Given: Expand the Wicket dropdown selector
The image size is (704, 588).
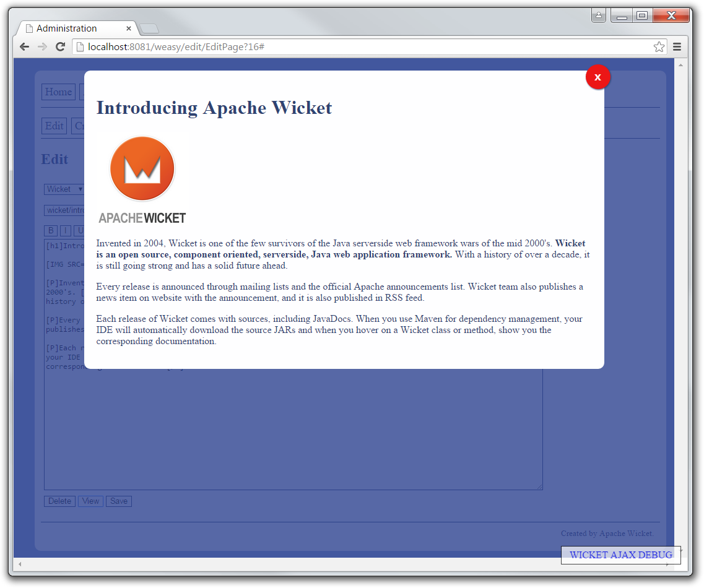Looking at the screenshot, I should [64, 189].
